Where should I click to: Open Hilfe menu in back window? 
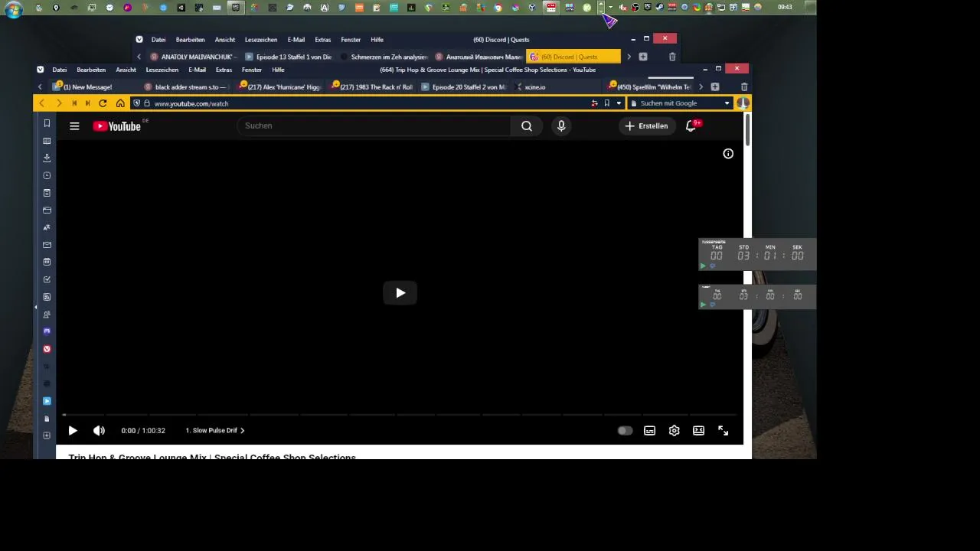point(377,40)
